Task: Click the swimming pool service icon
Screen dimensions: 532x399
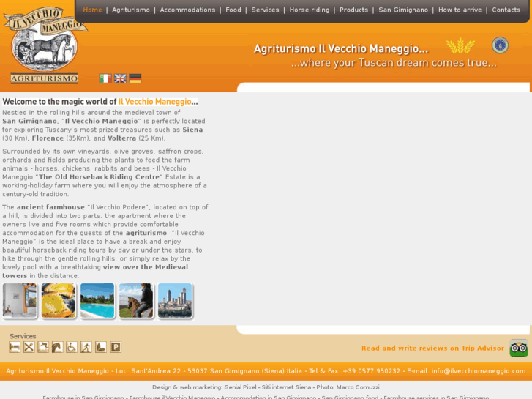Action: pyautogui.click(x=43, y=347)
